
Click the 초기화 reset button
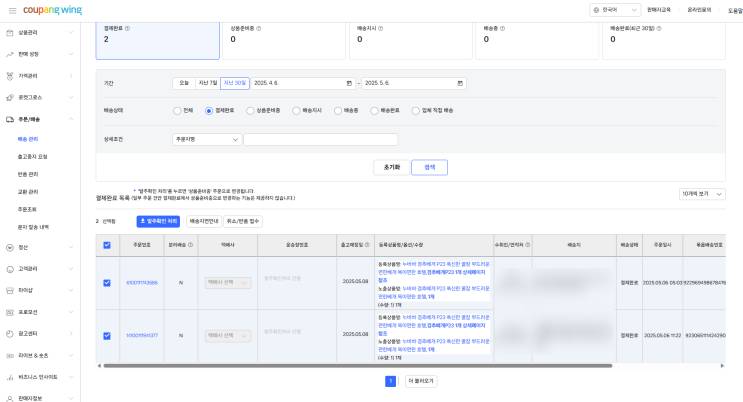click(391, 167)
